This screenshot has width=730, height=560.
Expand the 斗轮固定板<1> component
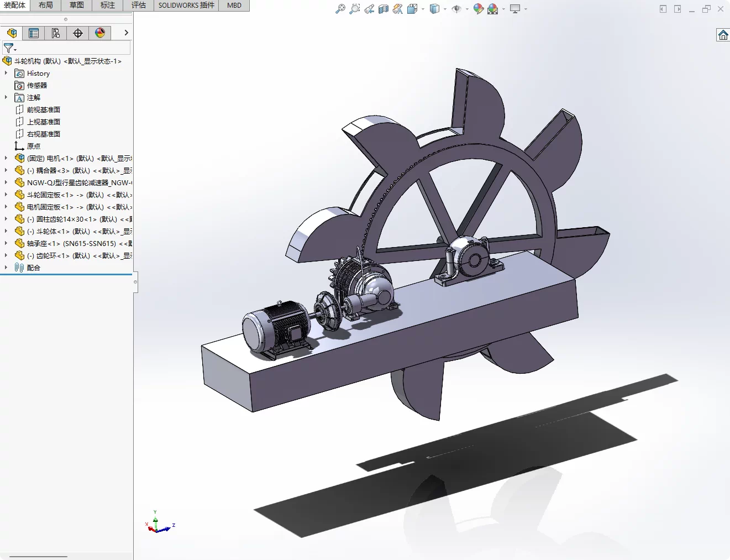[x=6, y=195]
